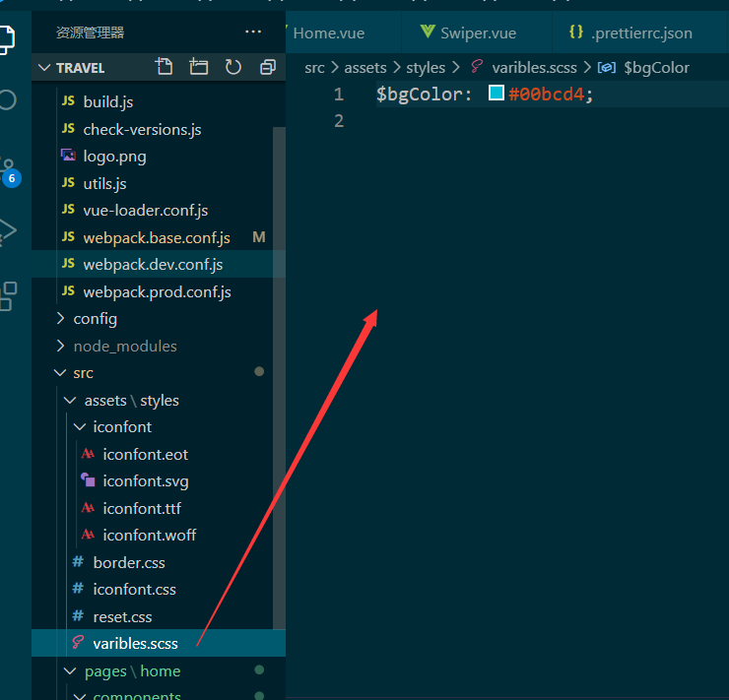Click the Sass icon beside varibles.scss in tree
This screenshot has height=700, width=729.
point(78,643)
